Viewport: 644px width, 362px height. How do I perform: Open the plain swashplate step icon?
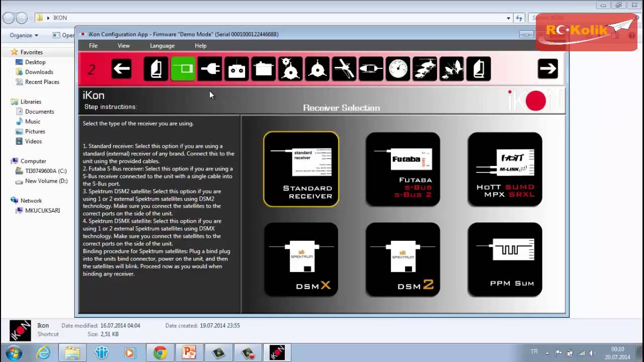pos(317,69)
